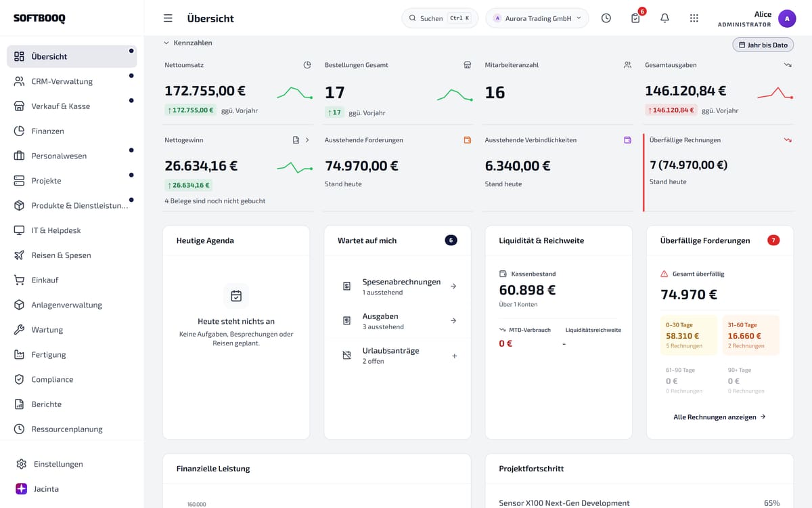Click the Nettoumsatz pie chart icon
Image resolution: width=812 pixels, height=508 pixels.
307,65
